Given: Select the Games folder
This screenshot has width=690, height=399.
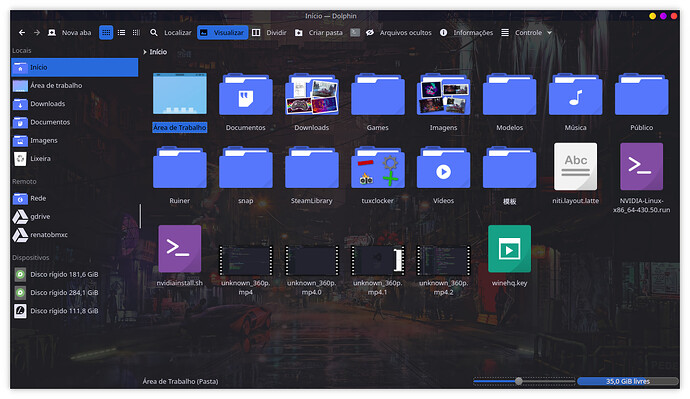Looking at the screenshot, I should (x=378, y=94).
